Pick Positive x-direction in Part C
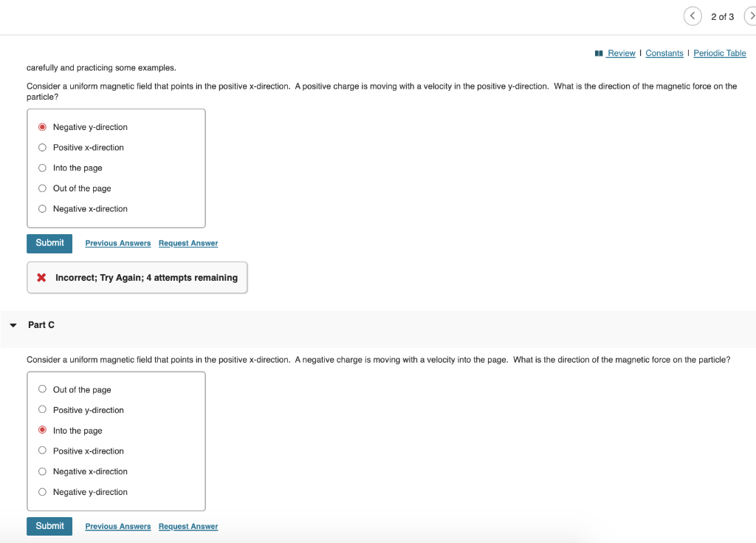 (x=42, y=451)
